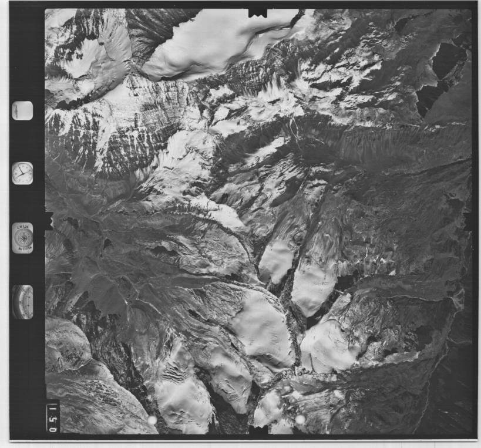Click the top edge fiducial notch
The height and width of the screenshot is (448, 481).
257,13
